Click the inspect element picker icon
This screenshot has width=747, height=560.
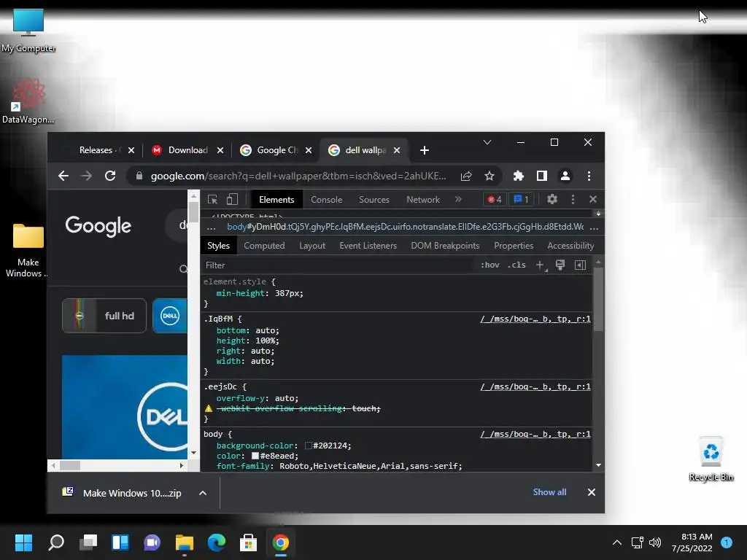point(212,200)
